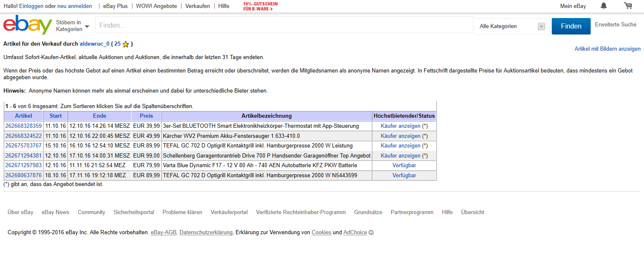Open eBay News footer link
This screenshot has height=274, width=644.
click(55, 212)
